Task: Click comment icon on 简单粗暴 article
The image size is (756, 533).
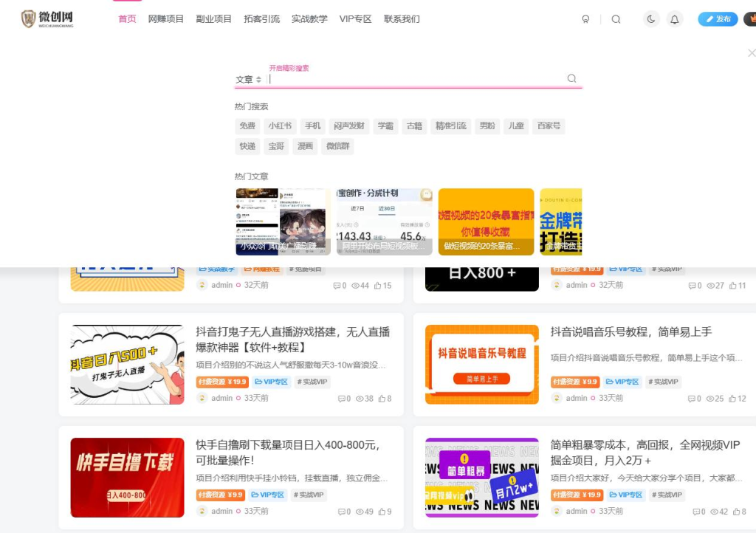Action: [x=696, y=512]
